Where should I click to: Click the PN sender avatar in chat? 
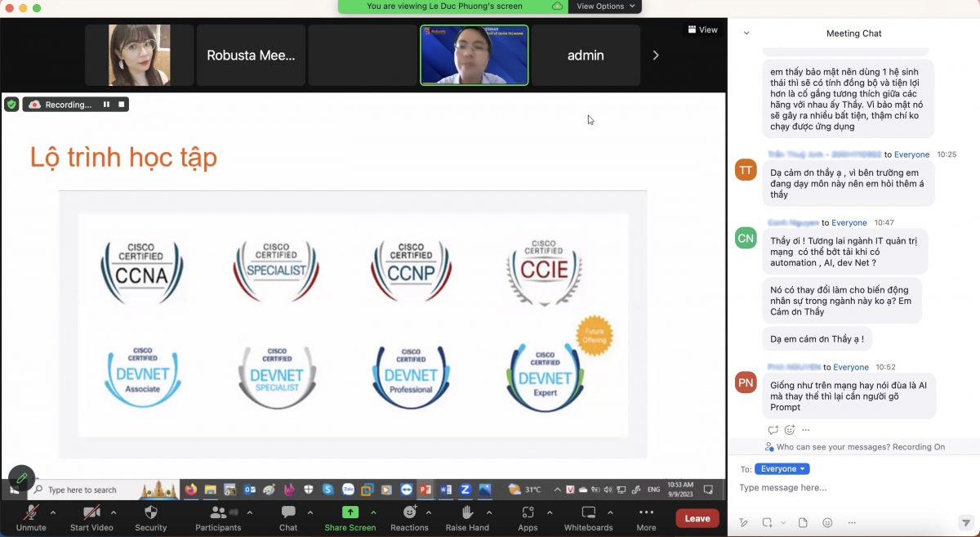pos(746,382)
